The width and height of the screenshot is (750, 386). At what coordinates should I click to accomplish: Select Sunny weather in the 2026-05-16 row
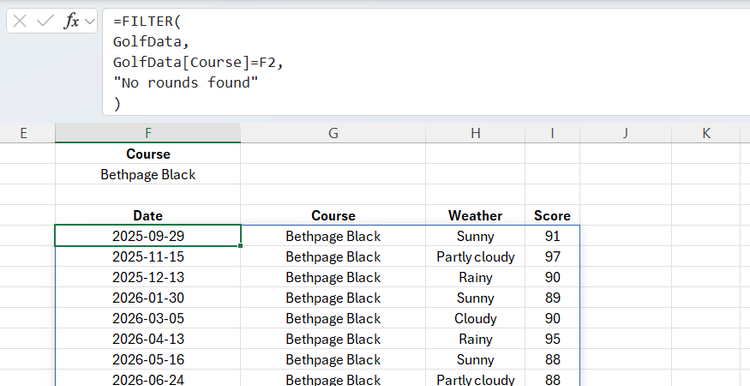[475, 359]
